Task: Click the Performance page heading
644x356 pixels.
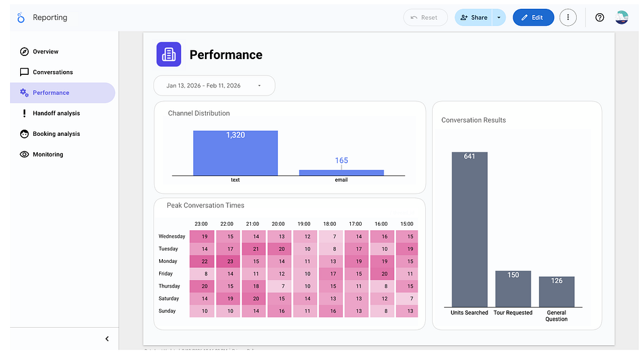Action: (x=226, y=55)
